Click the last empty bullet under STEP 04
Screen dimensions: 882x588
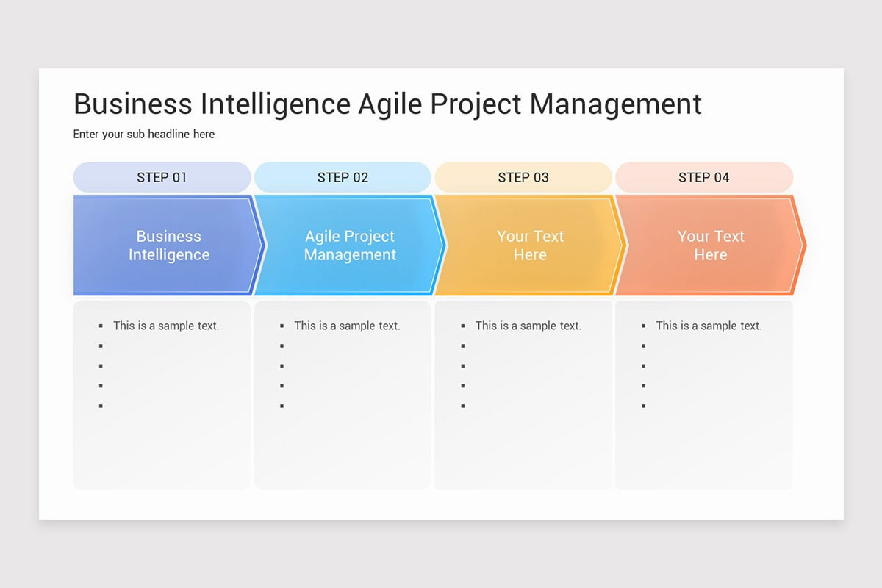(643, 406)
